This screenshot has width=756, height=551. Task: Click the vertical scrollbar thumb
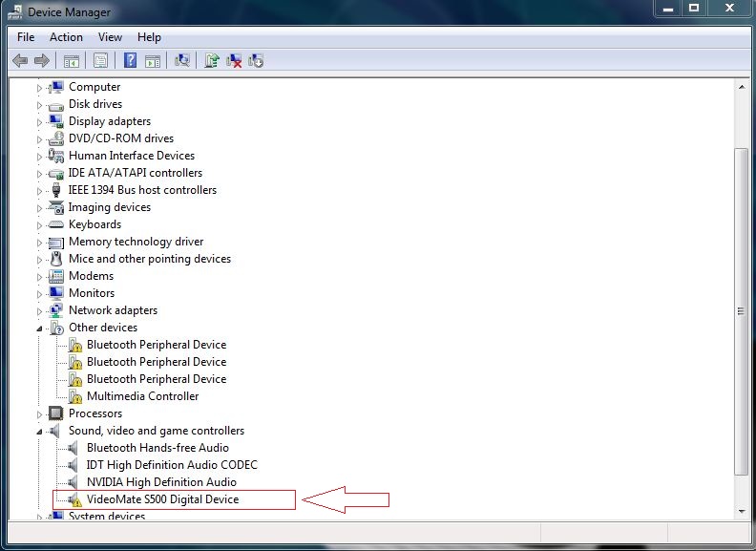[741, 311]
